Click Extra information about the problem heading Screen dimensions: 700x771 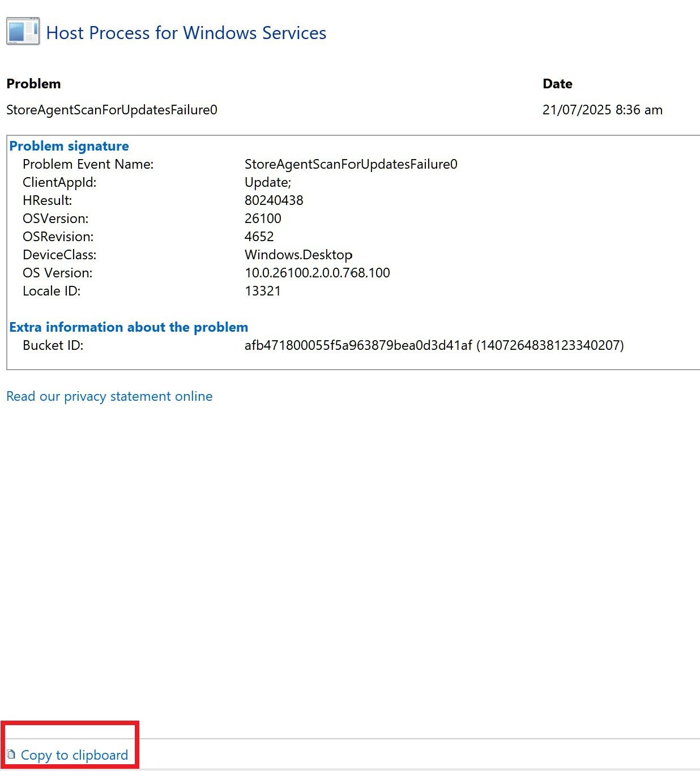click(x=129, y=327)
